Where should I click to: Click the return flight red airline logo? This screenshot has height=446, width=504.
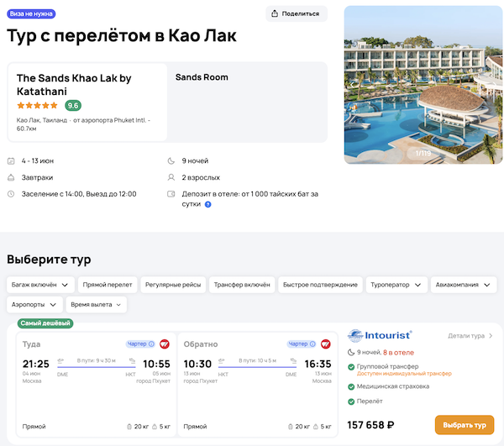tap(327, 344)
